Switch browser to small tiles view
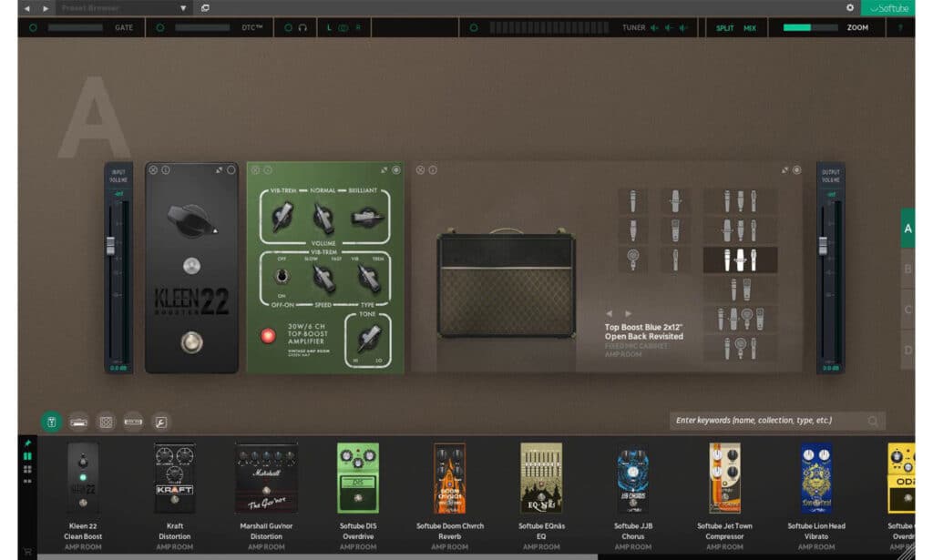Screen dimensions: 933x560 (27, 481)
